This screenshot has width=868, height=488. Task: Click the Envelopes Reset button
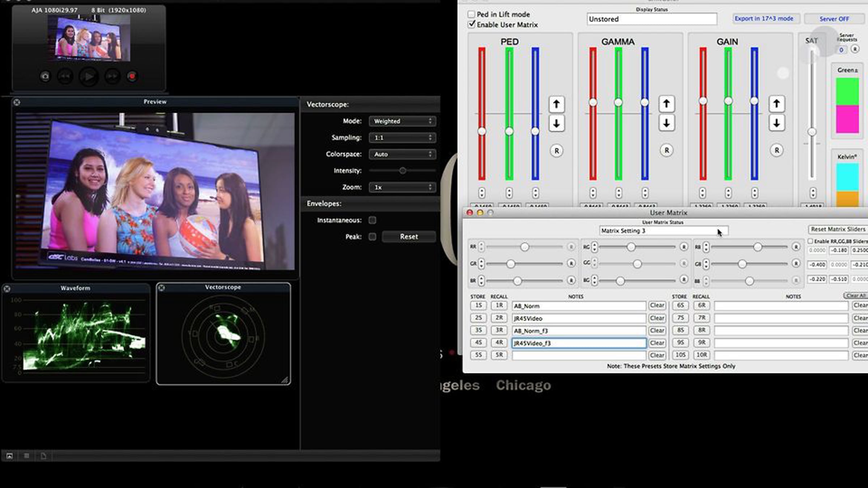409,237
